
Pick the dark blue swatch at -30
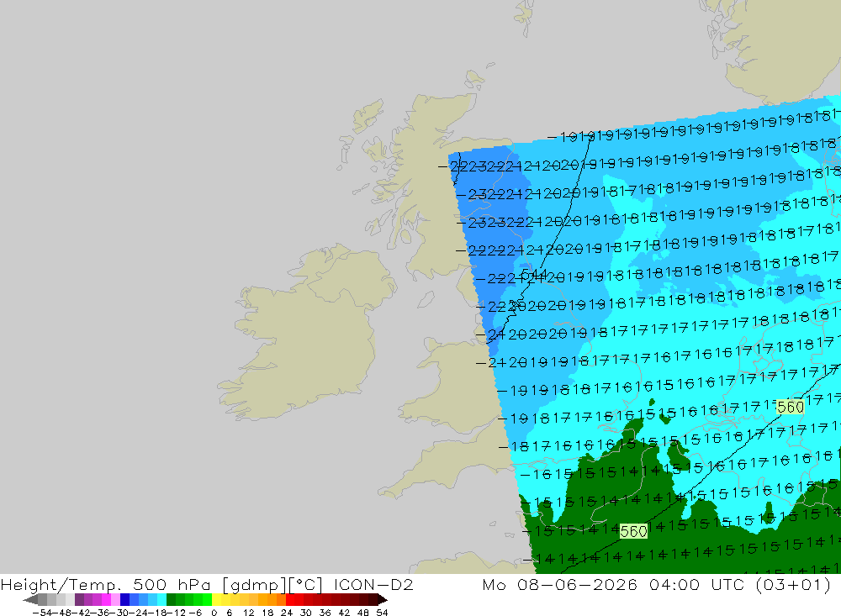[x=124, y=599]
